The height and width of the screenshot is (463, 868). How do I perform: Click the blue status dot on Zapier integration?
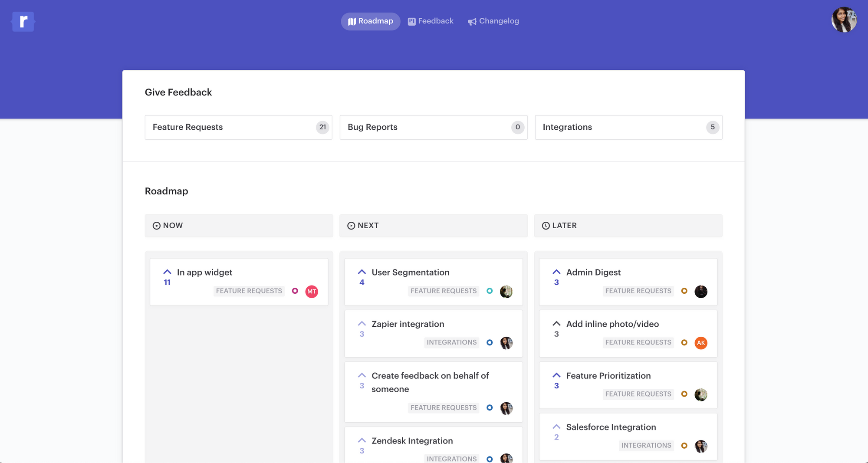coord(490,342)
